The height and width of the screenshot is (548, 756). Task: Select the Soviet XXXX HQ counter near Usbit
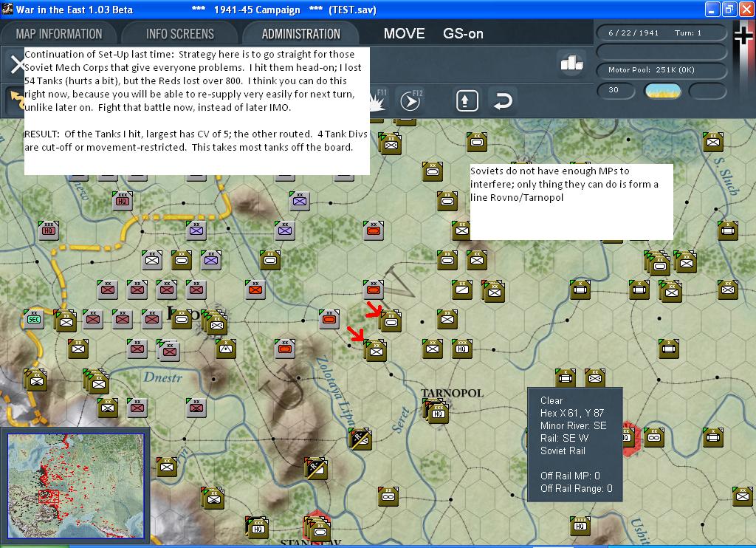point(580,525)
